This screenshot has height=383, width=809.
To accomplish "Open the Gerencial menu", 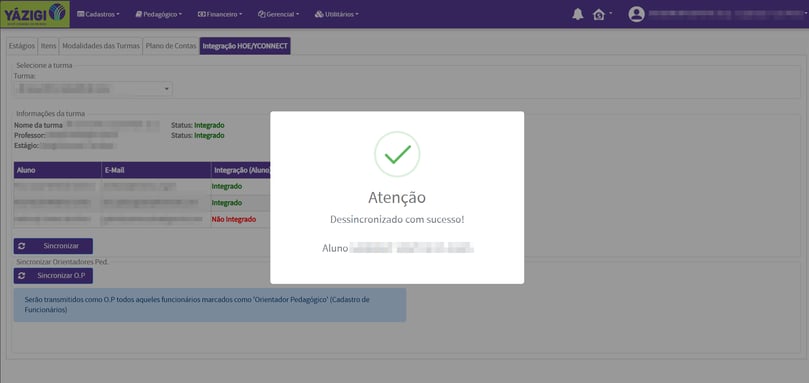I will (279, 14).
